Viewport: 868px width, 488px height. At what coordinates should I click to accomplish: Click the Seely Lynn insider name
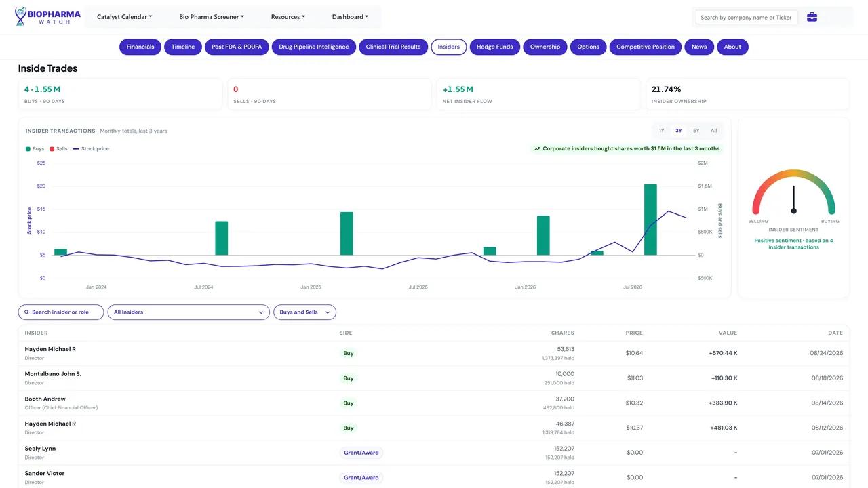click(x=40, y=449)
